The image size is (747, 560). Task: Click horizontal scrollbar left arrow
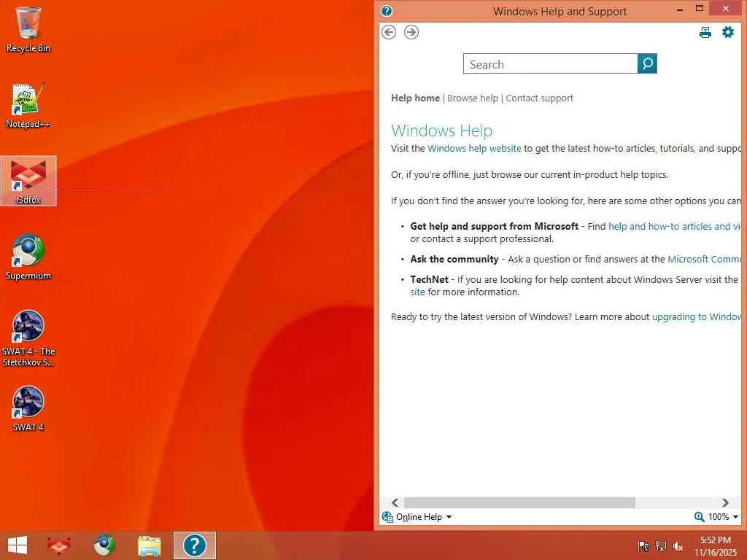(x=395, y=502)
